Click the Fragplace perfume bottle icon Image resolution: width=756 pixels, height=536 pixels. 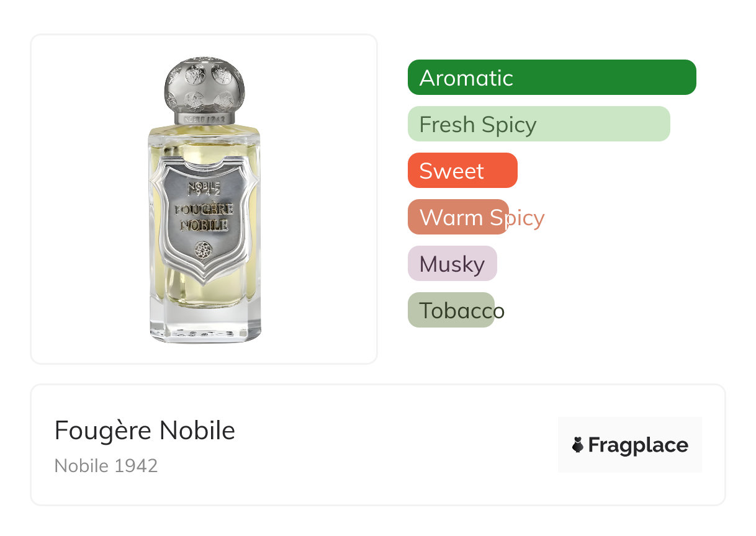578,445
